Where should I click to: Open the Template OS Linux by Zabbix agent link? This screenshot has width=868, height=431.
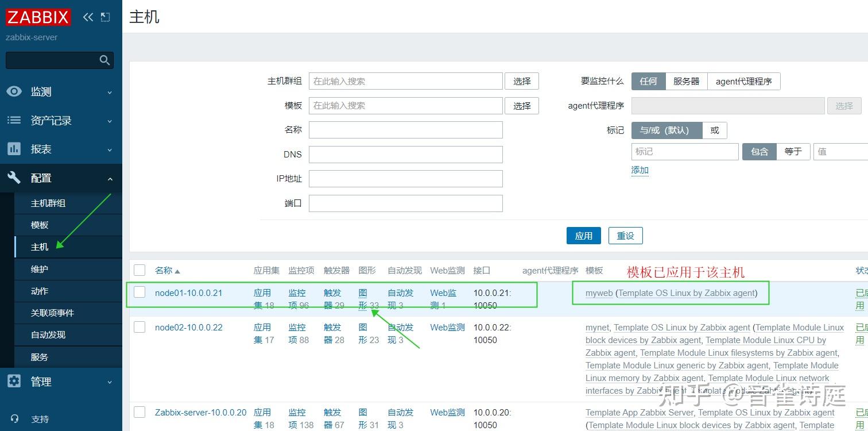pyautogui.click(x=686, y=293)
